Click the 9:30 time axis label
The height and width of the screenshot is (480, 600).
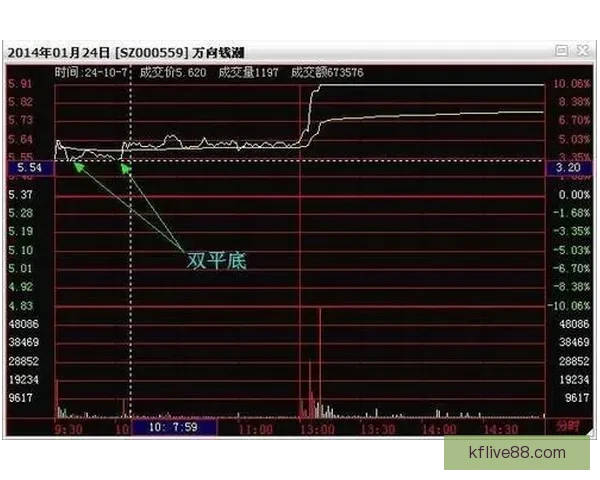click(68, 429)
